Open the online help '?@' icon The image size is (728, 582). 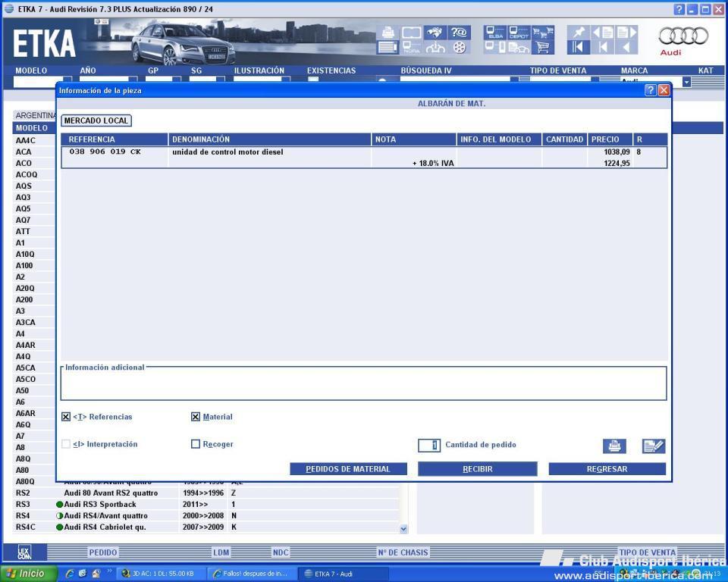click(x=459, y=32)
